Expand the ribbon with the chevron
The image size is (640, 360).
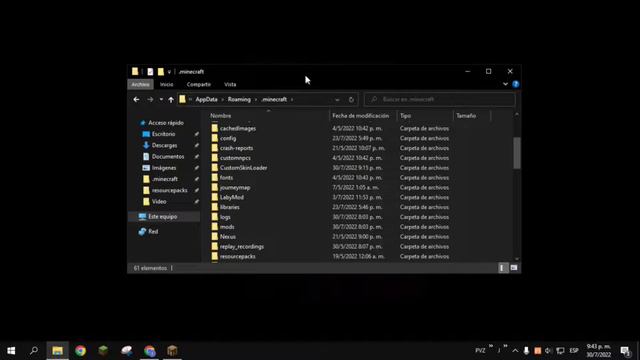(505, 84)
